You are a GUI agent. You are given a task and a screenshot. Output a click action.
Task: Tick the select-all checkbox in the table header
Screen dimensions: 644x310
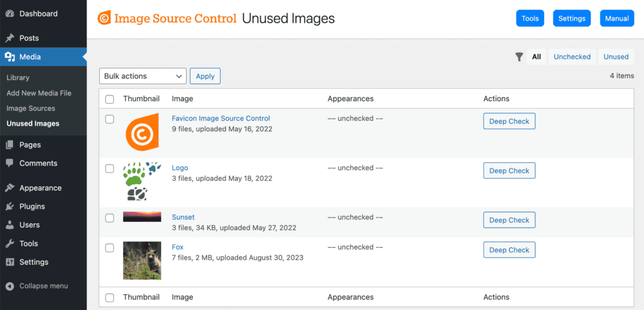tap(109, 99)
